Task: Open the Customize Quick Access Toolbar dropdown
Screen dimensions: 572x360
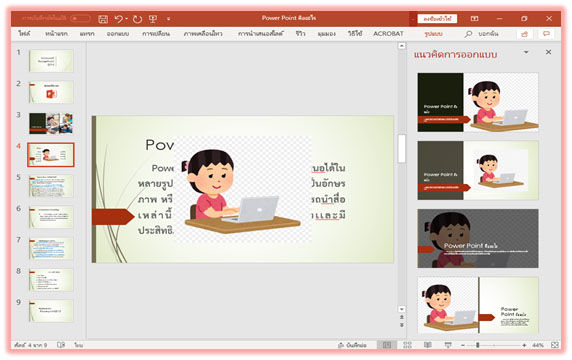Action: [x=169, y=19]
